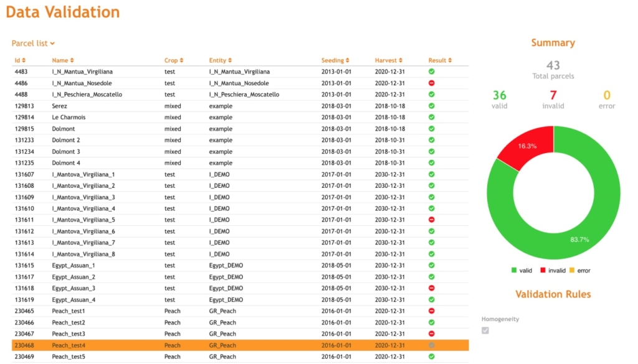Click the gray result icon on Peach_test4 row
Image resolution: width=638 pixels, height=364 pixels.
pyautogui.click(x=432, y=345)
